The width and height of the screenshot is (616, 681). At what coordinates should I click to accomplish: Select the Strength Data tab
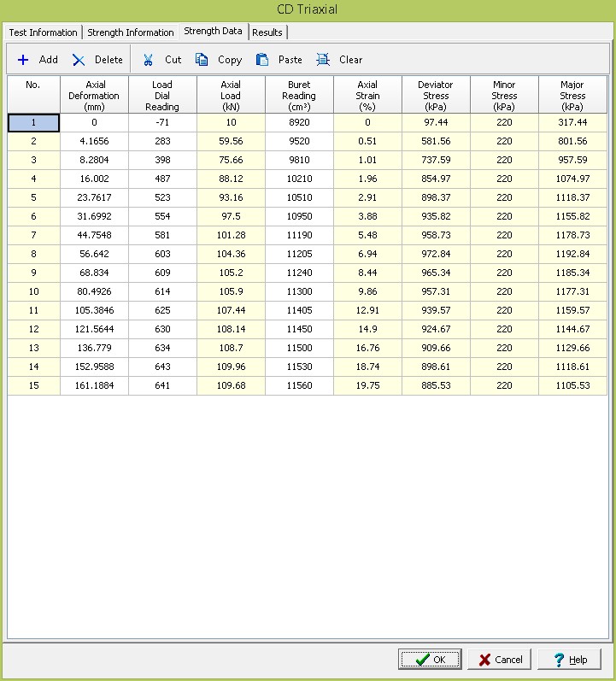point(213,32)
